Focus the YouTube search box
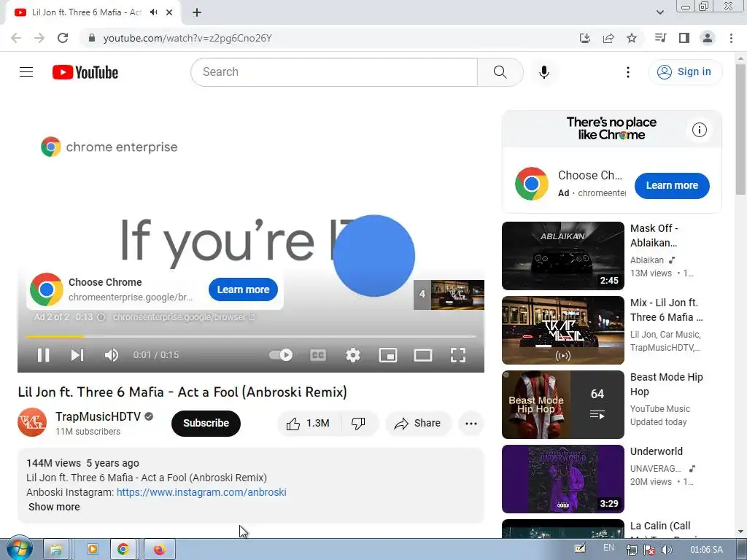Screen dimensions: 747x560 (x=334, y=72)
